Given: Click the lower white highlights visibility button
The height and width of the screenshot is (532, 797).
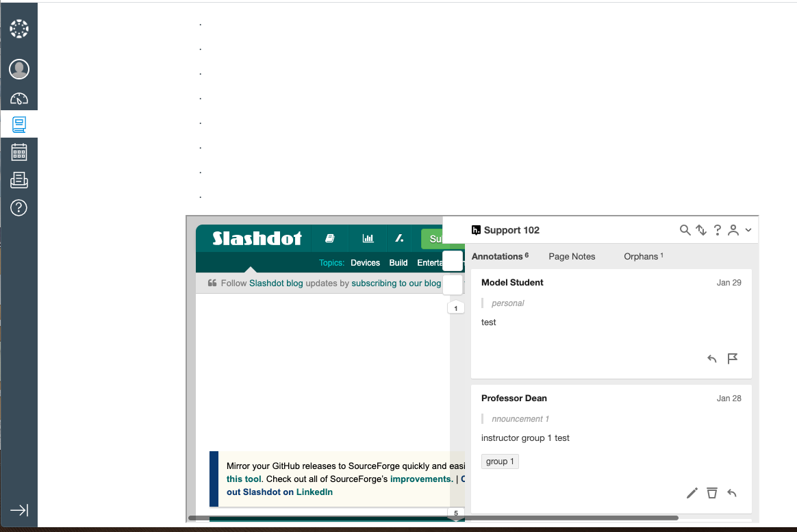Looking at the screenshot, I should tap(453, 285).
